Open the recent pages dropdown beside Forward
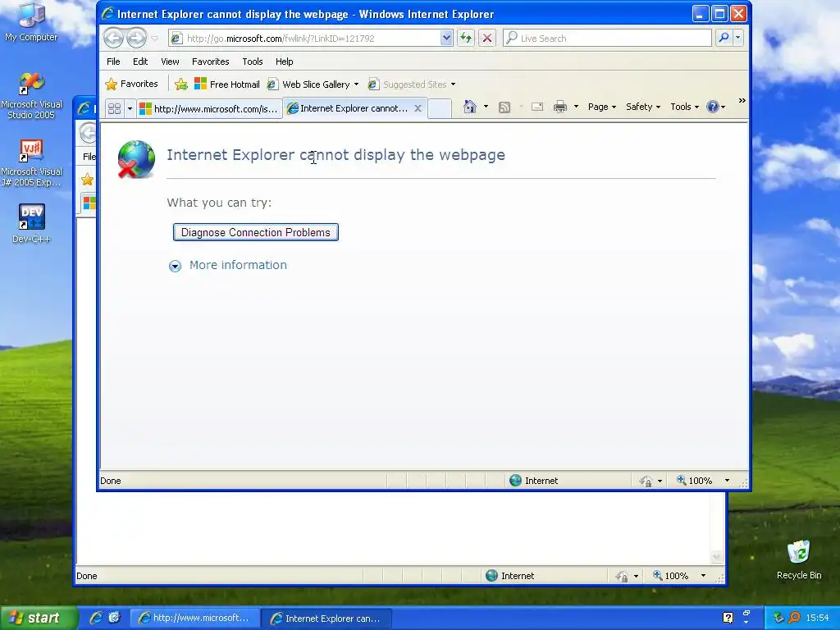840x630 pixels. pyautogui.click(x=155, y=38)
